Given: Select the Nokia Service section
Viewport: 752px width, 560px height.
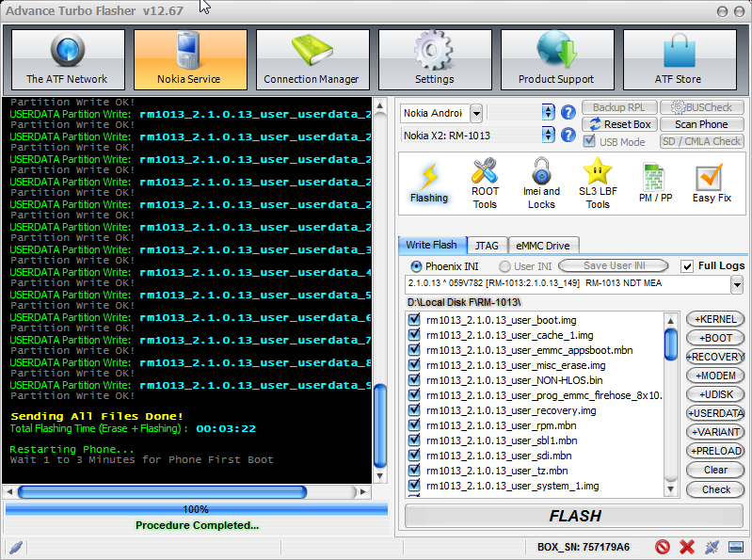Looking at the screenshot, I should coord(190,59).
